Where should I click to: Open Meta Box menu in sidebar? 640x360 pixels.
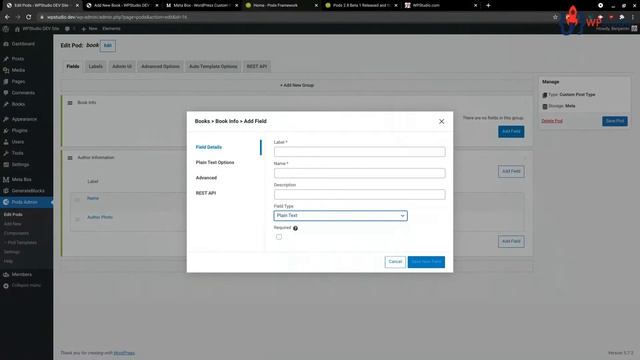tap(21, 180)
